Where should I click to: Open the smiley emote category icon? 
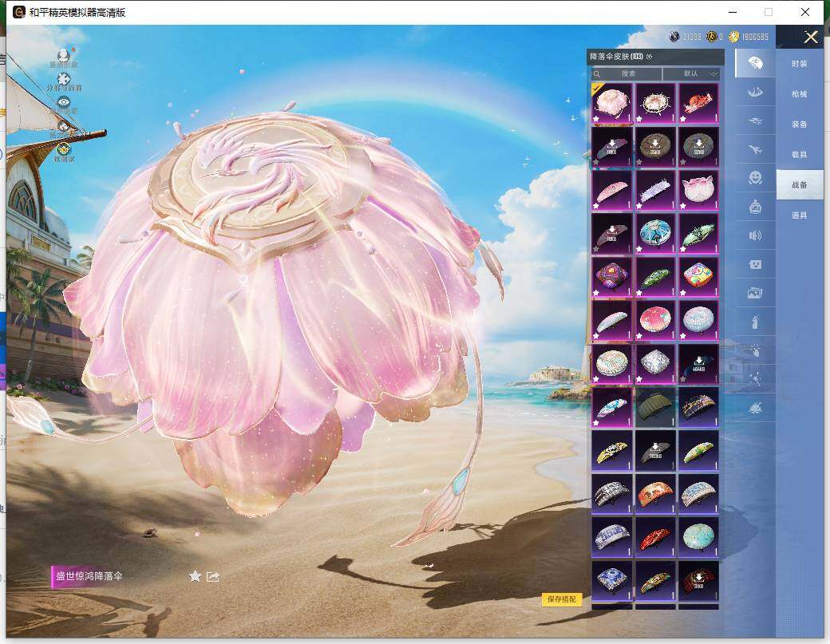755,178
